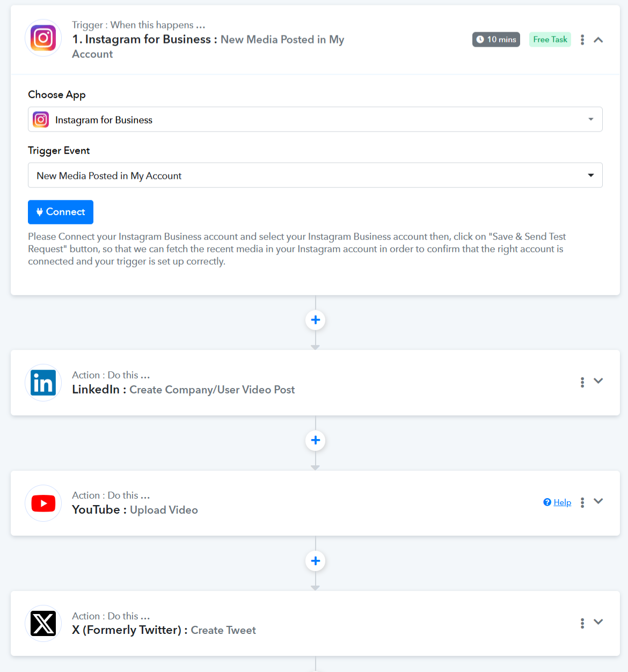Add a step between YouTube and X Twitter

click(x=316, y=561)
